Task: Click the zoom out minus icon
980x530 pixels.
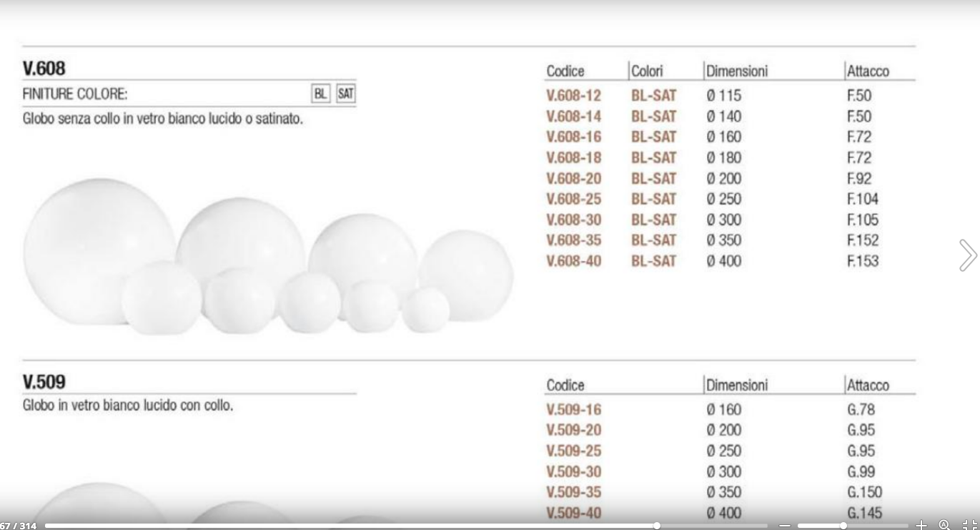Action: pos(785,526)
